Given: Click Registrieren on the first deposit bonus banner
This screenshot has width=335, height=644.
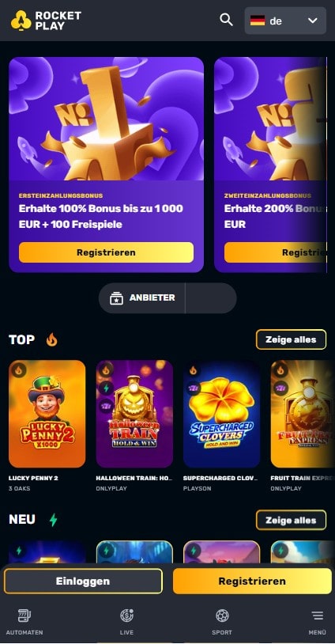Looking at the screenshot, I should pyautogui.click(x=106, y=252).
